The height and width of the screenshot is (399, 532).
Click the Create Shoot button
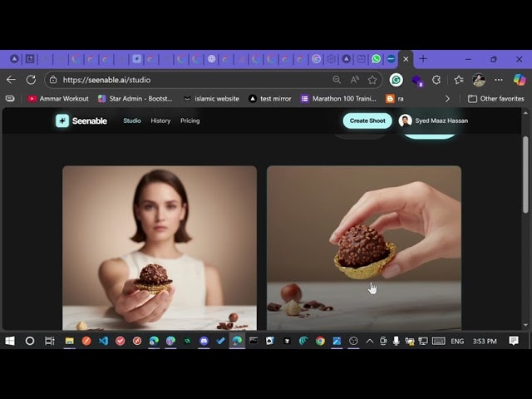[x=367, y=121]
